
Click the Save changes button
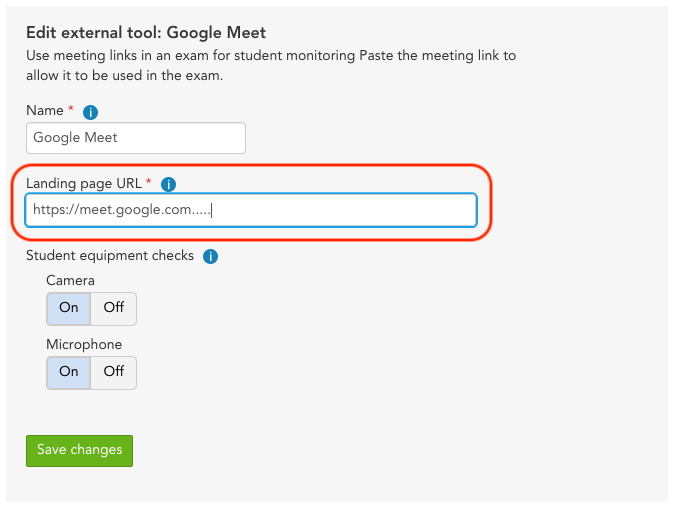point(80,450)
